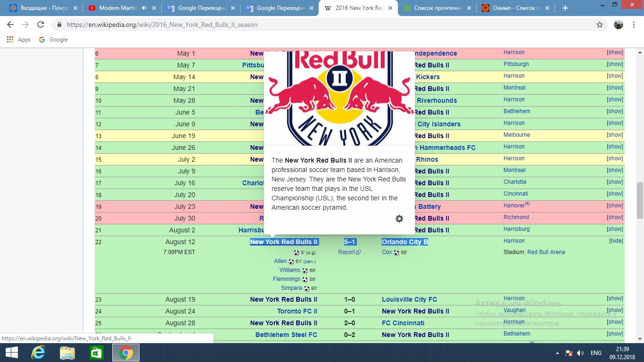Open footnote 4 next to Hanover
644x362 pixels.
528,204
